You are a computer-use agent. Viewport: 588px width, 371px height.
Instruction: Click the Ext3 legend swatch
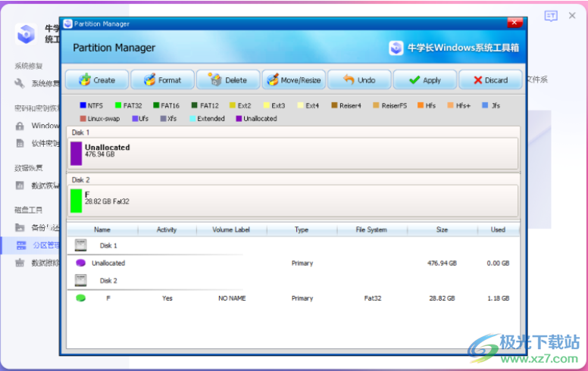point(267,105)
